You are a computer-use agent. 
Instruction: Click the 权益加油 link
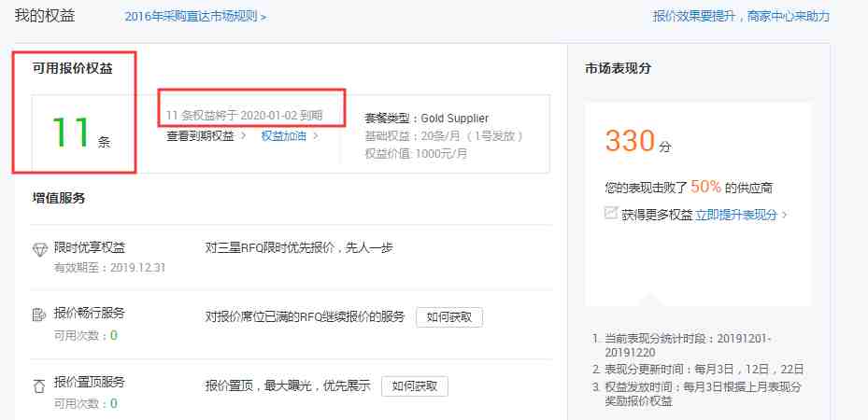284,136
